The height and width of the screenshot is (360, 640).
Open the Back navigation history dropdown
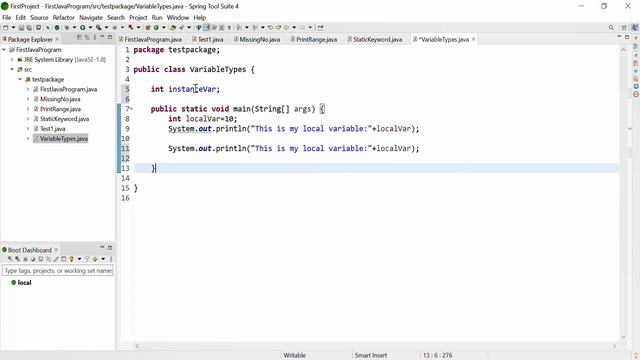294,28
